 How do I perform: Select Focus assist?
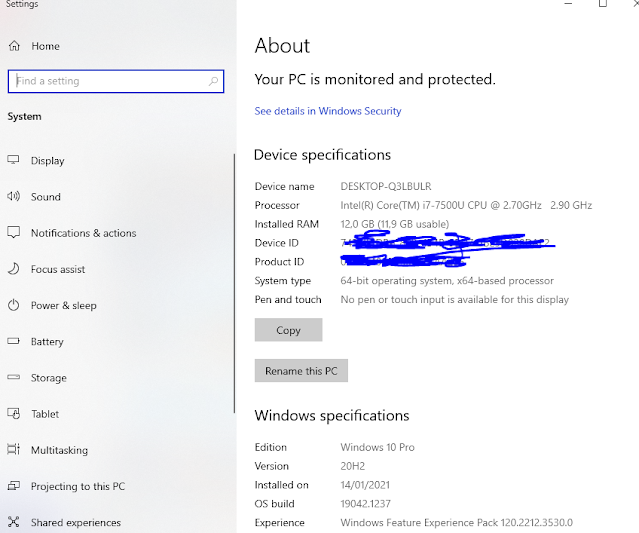[58, 269]
